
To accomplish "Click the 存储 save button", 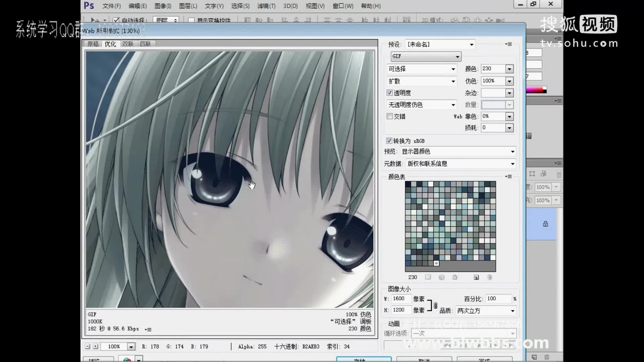I will pyautogui.click(x=364, y=359).
